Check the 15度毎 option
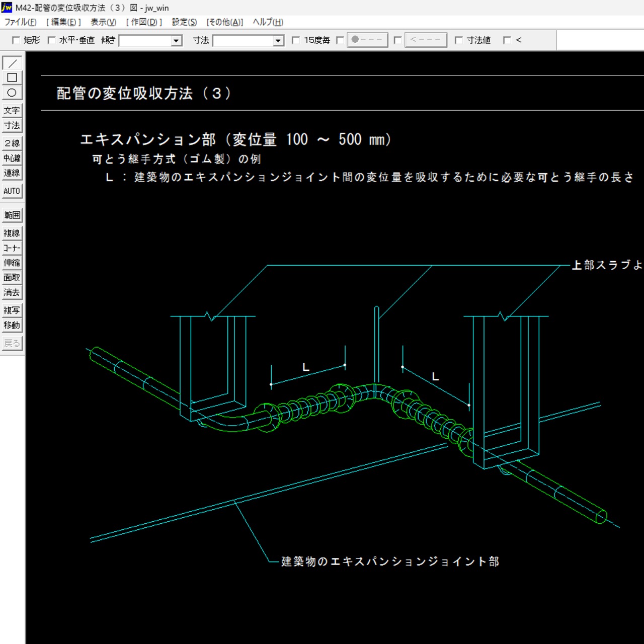Screen dimensions: 644x644 point(296,40)
